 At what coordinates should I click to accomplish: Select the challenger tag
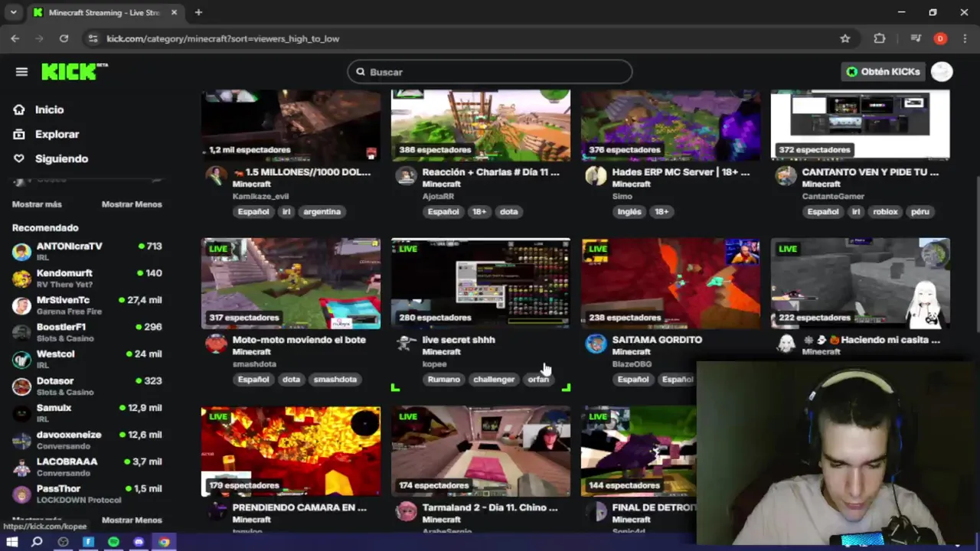494,380
